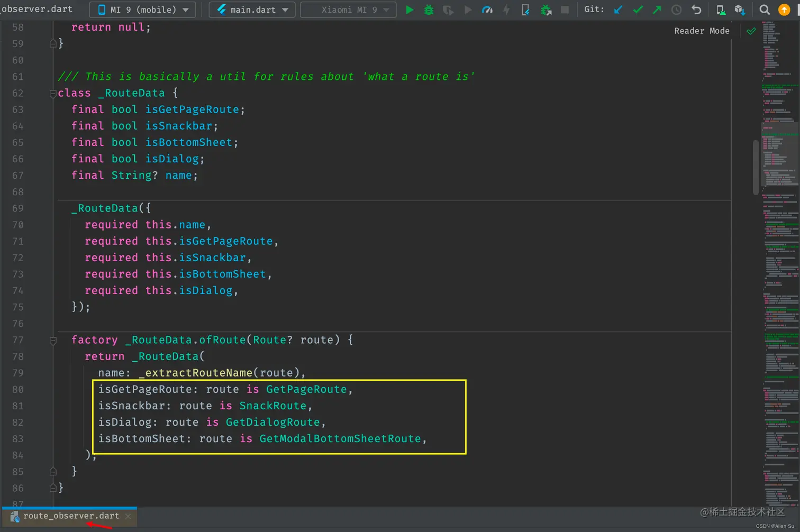
Task: Click the code minimap on the right
Action: click(780, 264)
